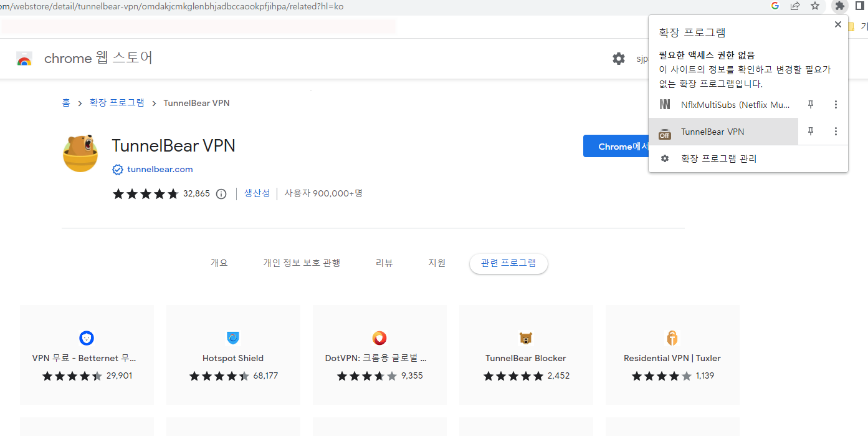
Task: Open the Extensions puzzle icon
Action: (x=840, y=6)
